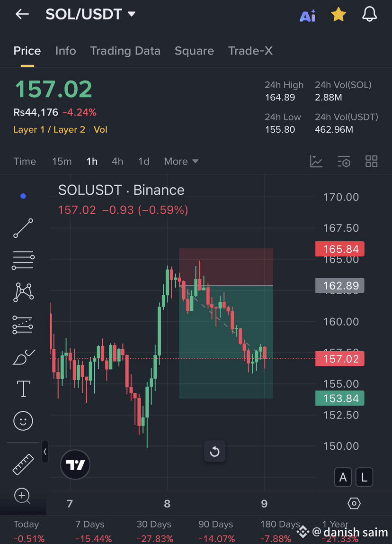
Task: Select the blue dot cursor tool
Action: 23,196
